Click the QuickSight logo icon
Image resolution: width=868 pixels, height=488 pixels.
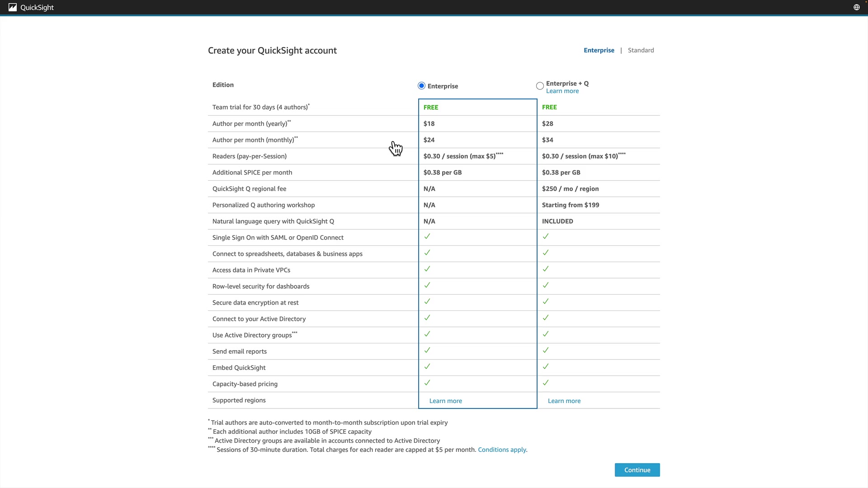pyautogui.click(x=13, y=7)
